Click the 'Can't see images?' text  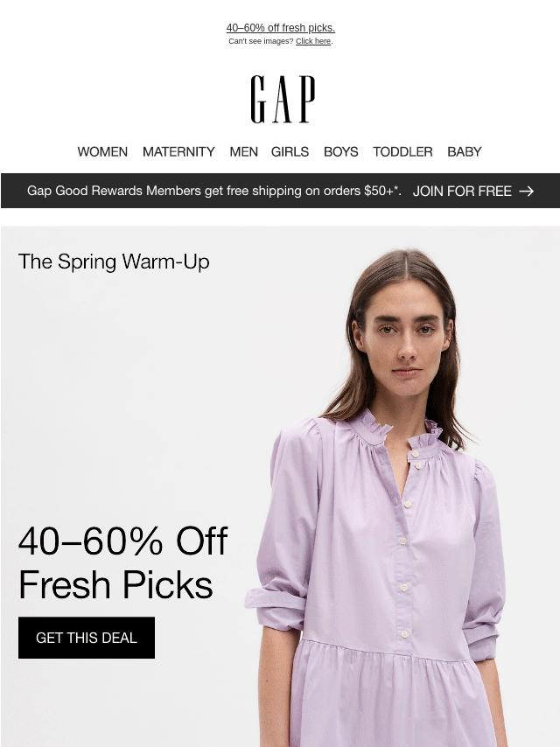261,41
